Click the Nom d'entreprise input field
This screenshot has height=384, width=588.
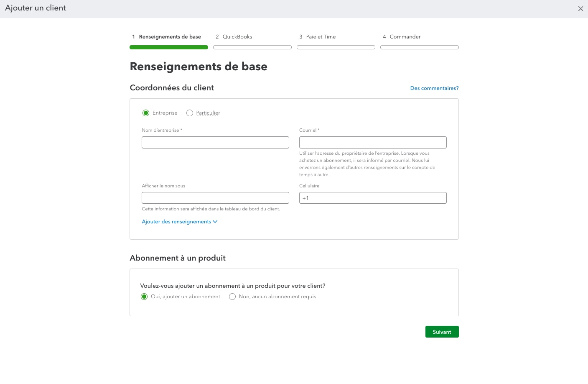point(215,142)
